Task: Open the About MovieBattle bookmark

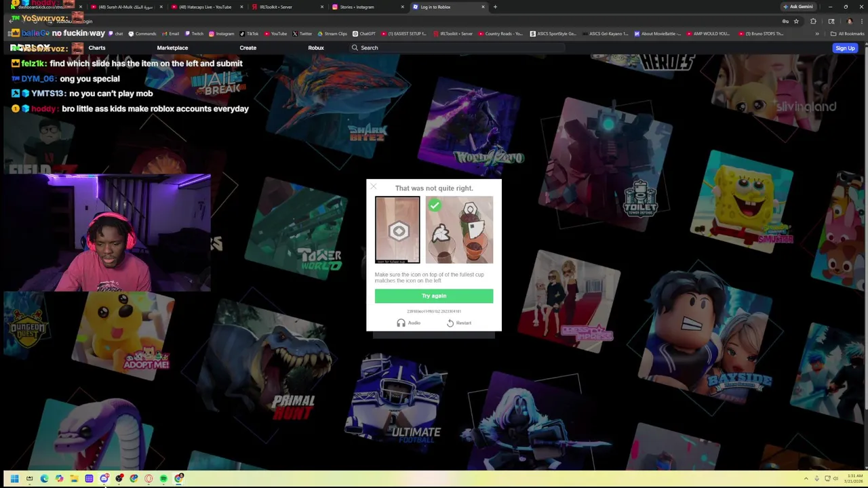Action: pos(658,33)
